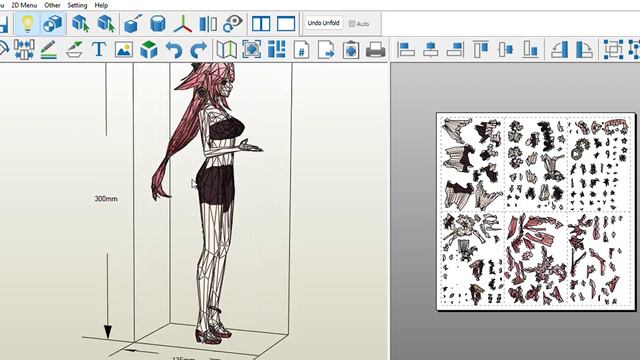Image resolution: width=640 pixels, height=360 pixels.
Task: Click the printer icon
Action: tap(376, 50)
